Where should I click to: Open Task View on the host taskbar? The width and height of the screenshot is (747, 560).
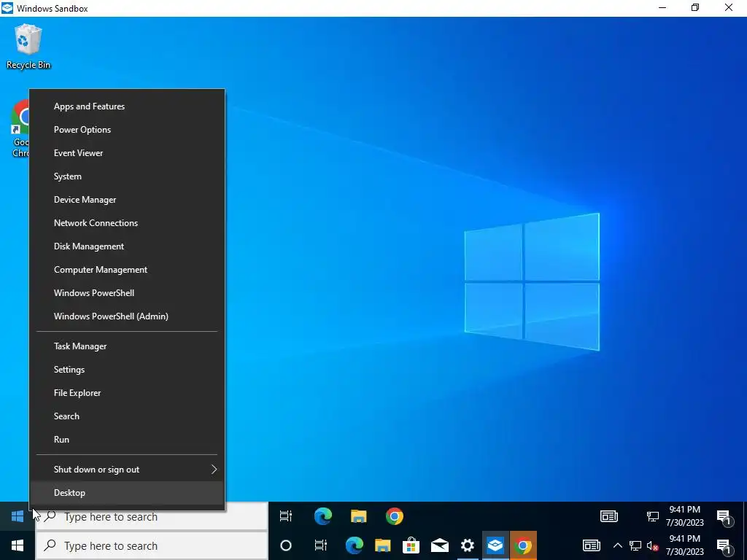[321, 545]
